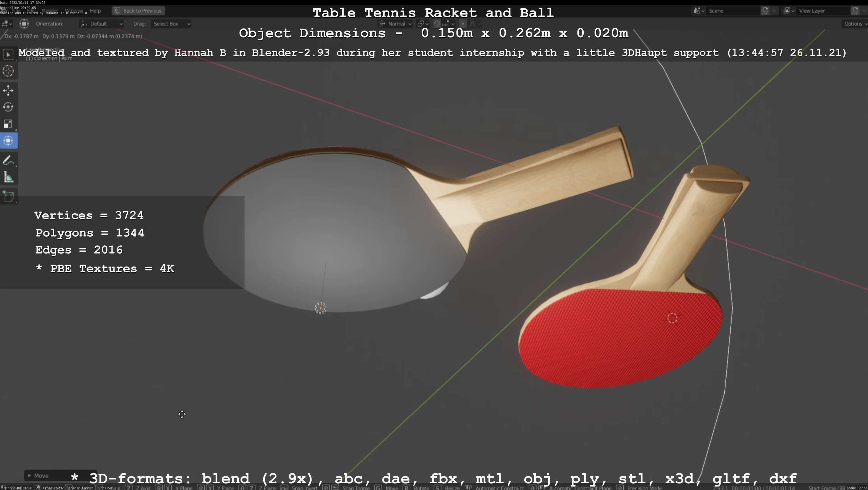Open the Help menu
This screenshot has width=868, height=490.
(x=95, y=11)
